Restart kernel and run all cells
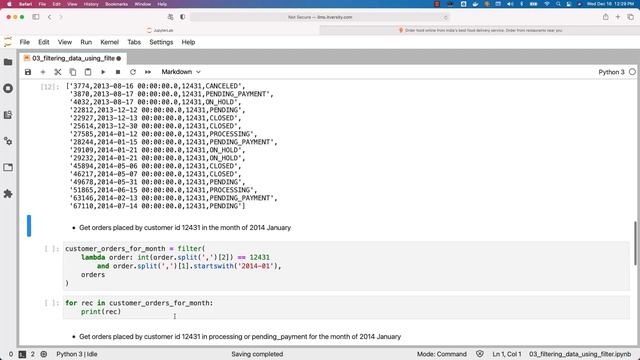 click(148, 72)
